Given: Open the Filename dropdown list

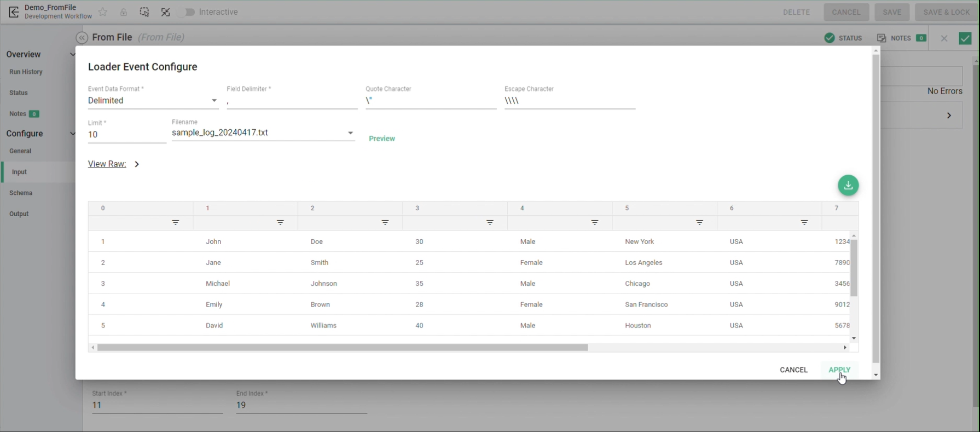Looking at the screenshot, I should click(x=350, y=133).
